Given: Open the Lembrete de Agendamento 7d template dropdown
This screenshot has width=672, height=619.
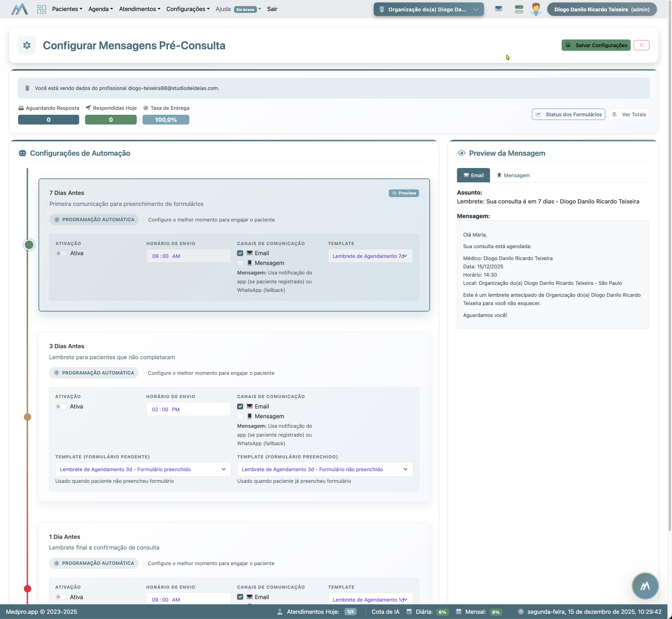Looking at the screenshot, I should click(x=370, y=256).
